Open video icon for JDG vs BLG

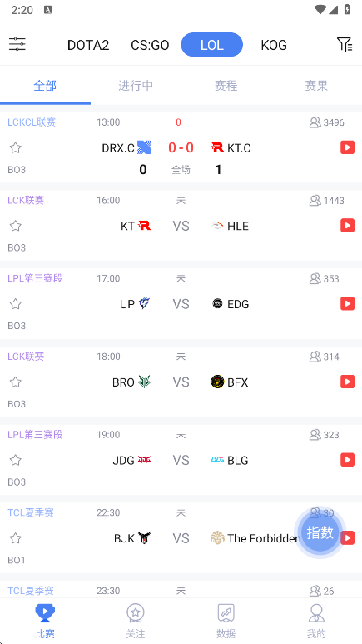coord(347,460)
